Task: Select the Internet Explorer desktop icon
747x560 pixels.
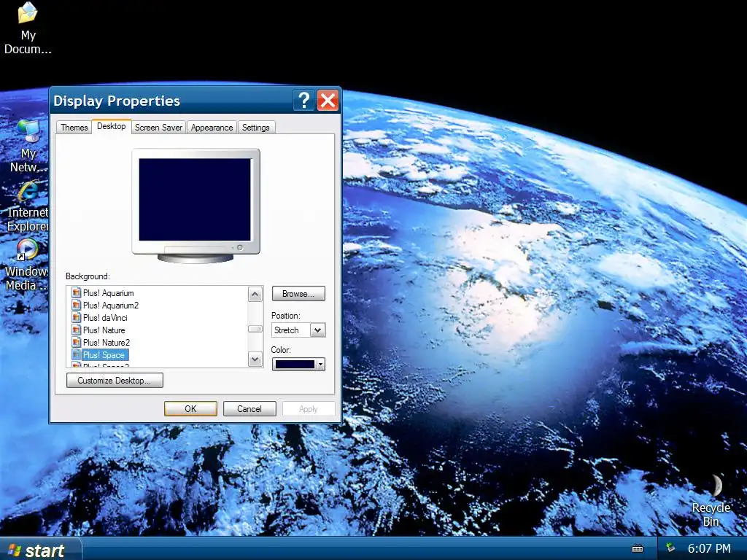Action: tap(28, 206)
